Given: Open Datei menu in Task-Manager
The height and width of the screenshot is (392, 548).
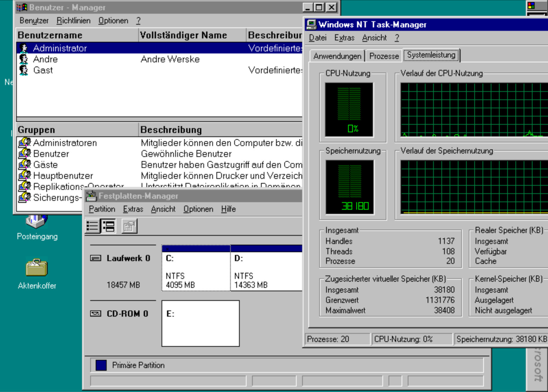Looking at the screenshot, I should pos(318,38).
